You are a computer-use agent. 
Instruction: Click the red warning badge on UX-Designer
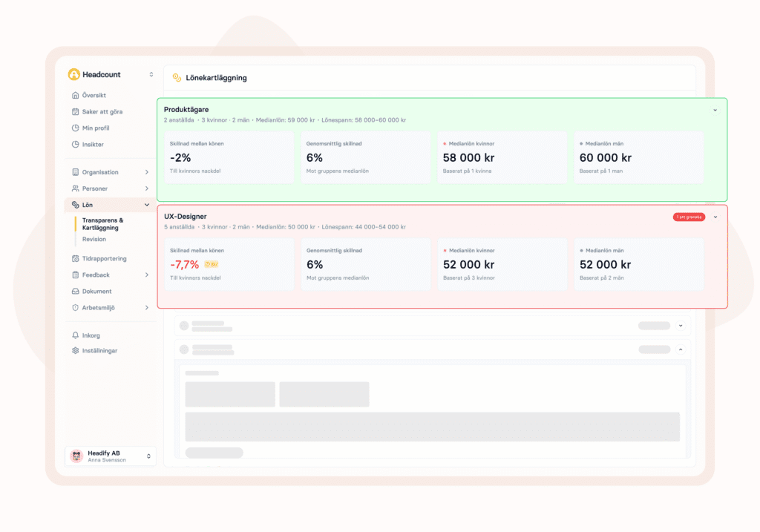coord(689,217)
